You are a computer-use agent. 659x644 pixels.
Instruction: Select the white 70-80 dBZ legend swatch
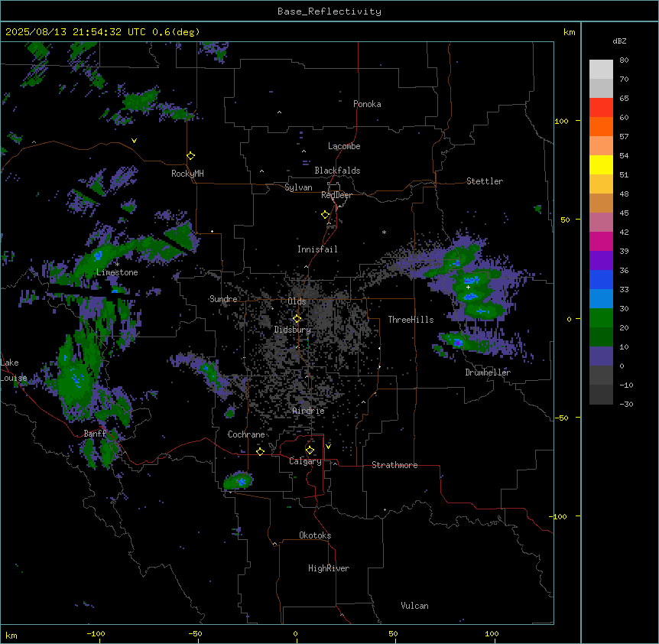click(x=601, y=69)
